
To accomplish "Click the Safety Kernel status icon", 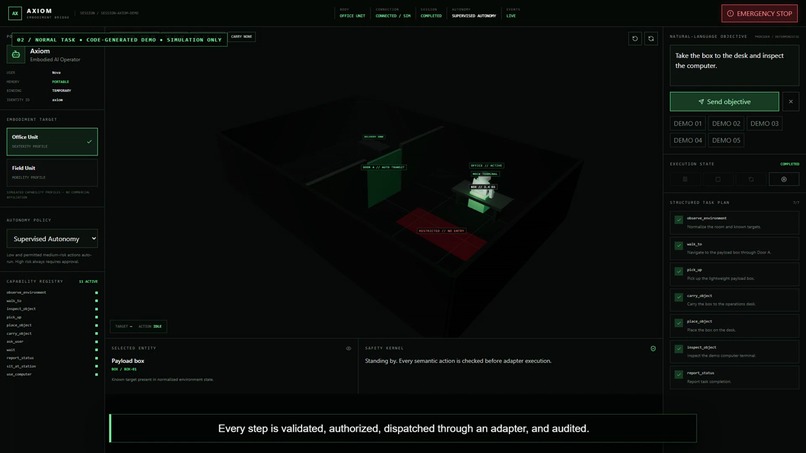I will [653, 348].
